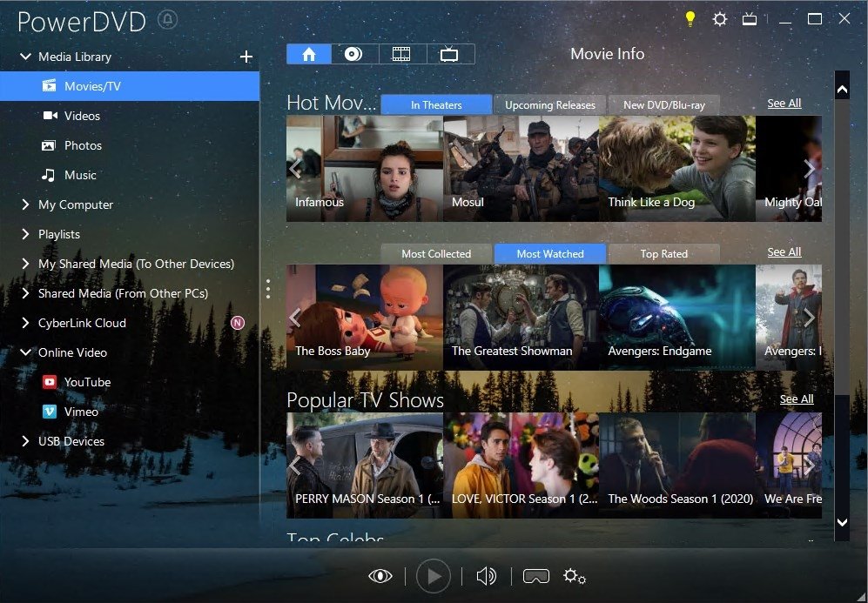Click the speaker volume icon
Viewport: 868px width, 603px height.
(x=487, y=576)
